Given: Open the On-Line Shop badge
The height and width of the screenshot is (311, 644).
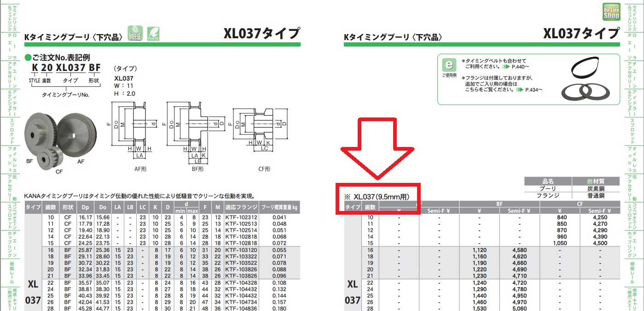Looking at the screenshot, I should pyautogui.click(x=611, y=12).
